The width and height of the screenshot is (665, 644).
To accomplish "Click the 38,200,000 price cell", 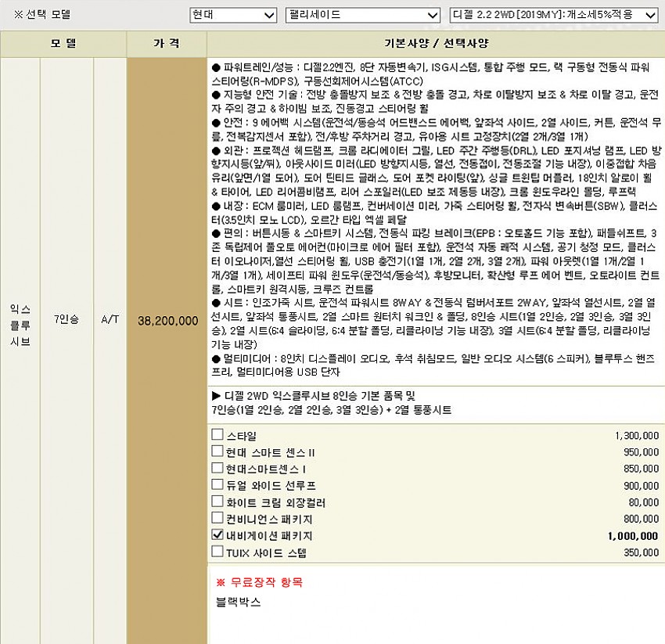I will tap(167, 321).
